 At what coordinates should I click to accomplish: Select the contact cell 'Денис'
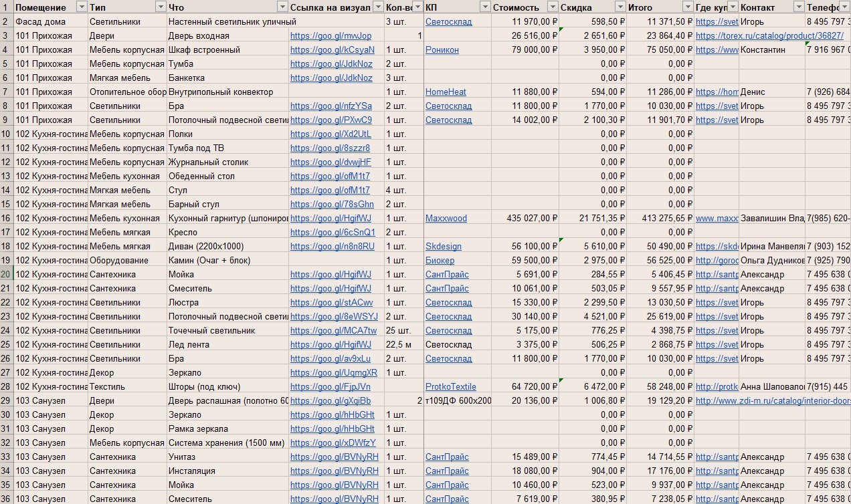[772, 92]
